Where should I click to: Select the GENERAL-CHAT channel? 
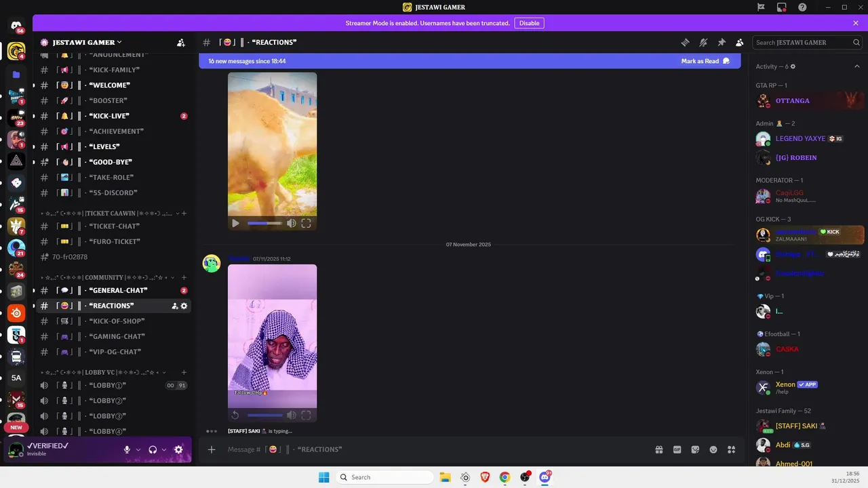[113, 290]
